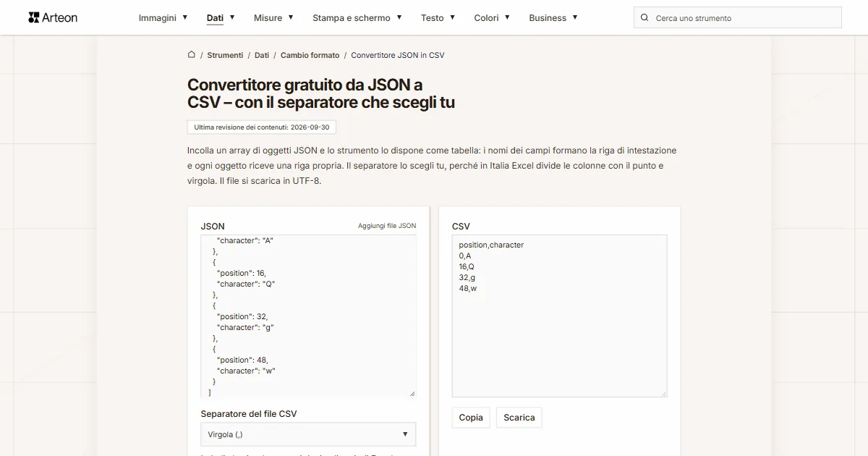This screenshot has width=868, height=456.
Task: Open the Separatore del file CSV dropdown
Action: click(x=308, y=434)
